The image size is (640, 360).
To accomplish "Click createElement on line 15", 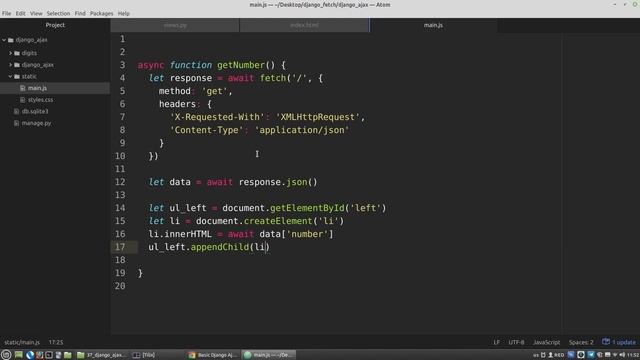I will coord(278,221).
